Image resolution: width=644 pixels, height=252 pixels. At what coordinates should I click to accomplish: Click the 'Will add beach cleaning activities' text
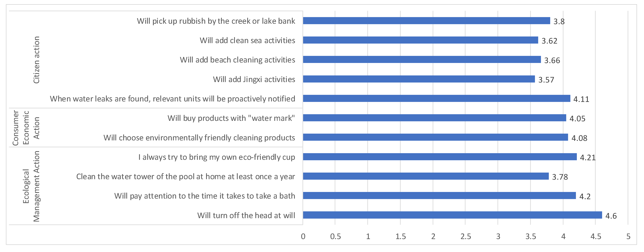click(x=237, y=60)
